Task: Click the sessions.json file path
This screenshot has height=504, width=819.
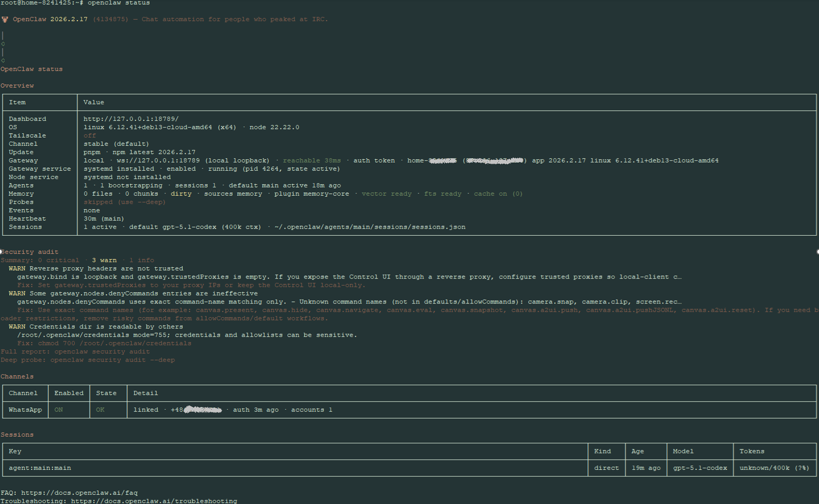Action: [370, 227]
